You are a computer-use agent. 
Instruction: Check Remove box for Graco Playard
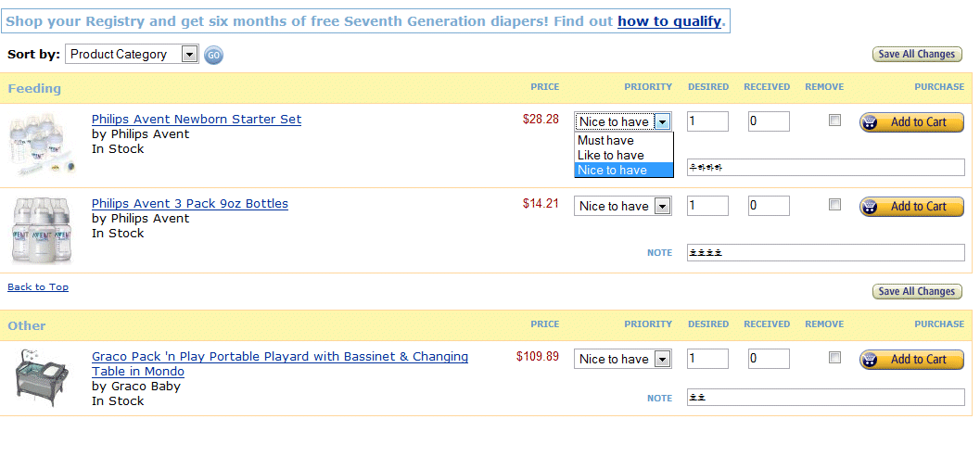click(834, 358)
